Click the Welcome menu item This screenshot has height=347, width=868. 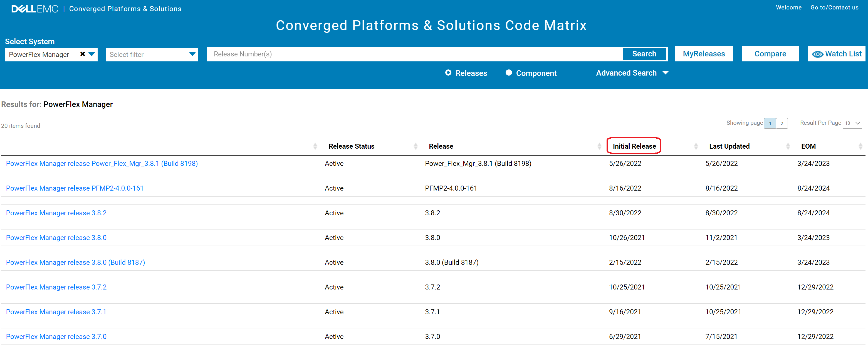click(788, 7)
